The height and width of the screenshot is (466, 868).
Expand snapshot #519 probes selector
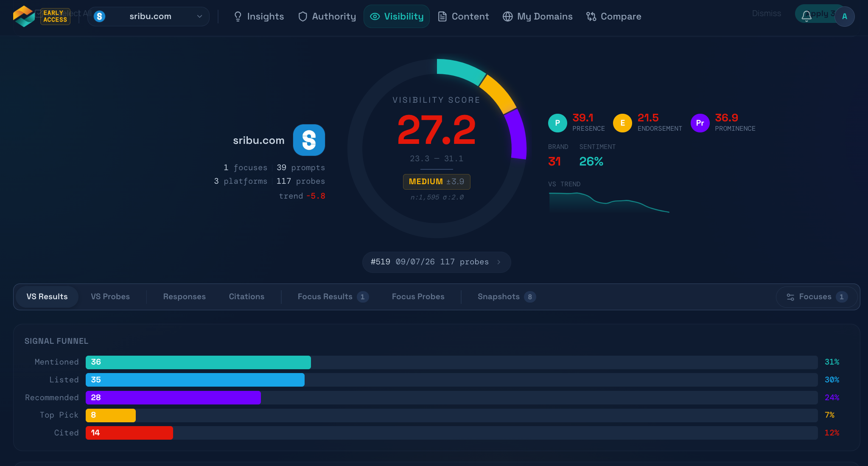(x=437, y=262)
